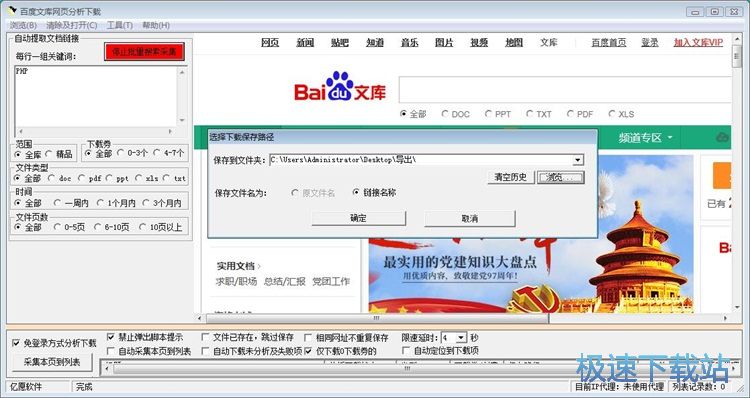Select PPT search filter radio
The height and width of the screenshot is (398, 750).
(x=488, y=114)
